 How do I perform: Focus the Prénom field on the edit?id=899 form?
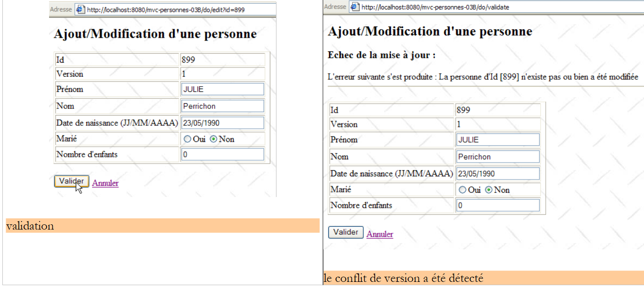(x=222, y=89)
